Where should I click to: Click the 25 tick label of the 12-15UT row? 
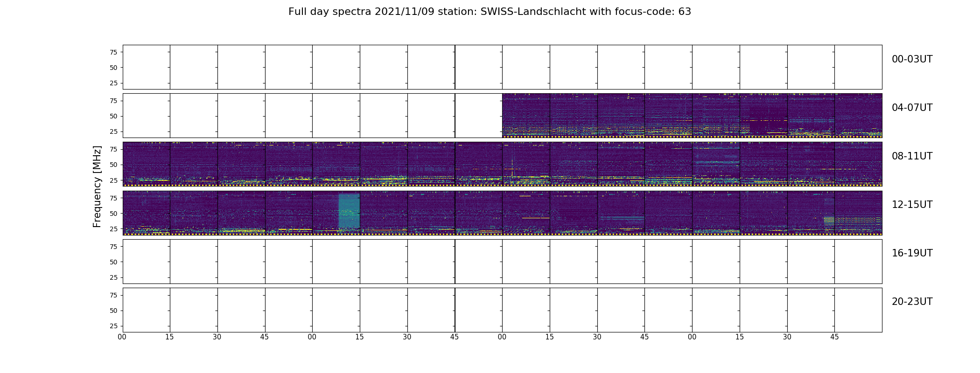(113, 229)
